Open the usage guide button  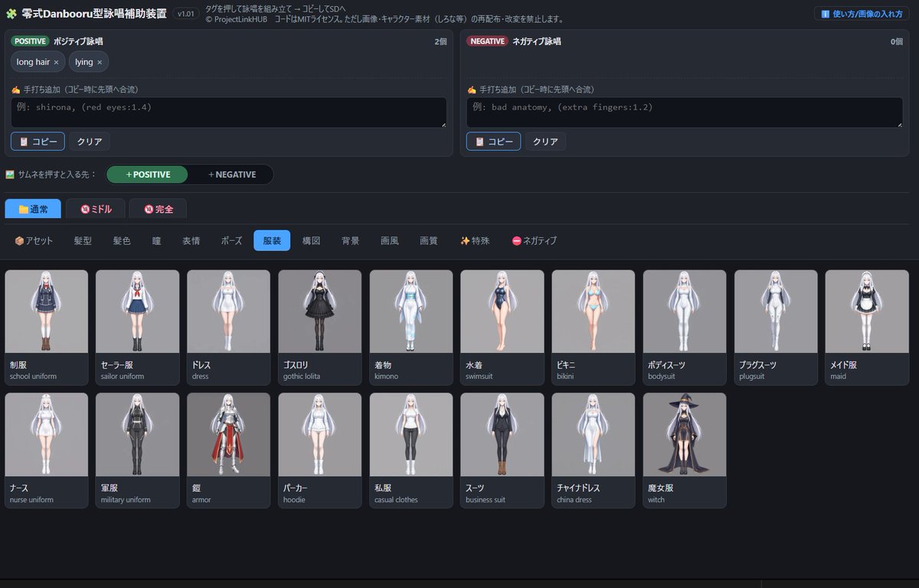click(862, 14)
